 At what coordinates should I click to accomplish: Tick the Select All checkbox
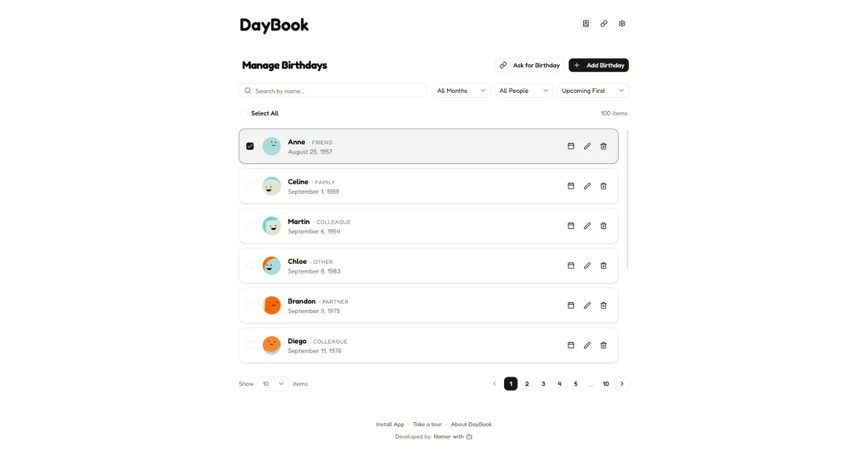pyautogui.click(x=244, y=113)
